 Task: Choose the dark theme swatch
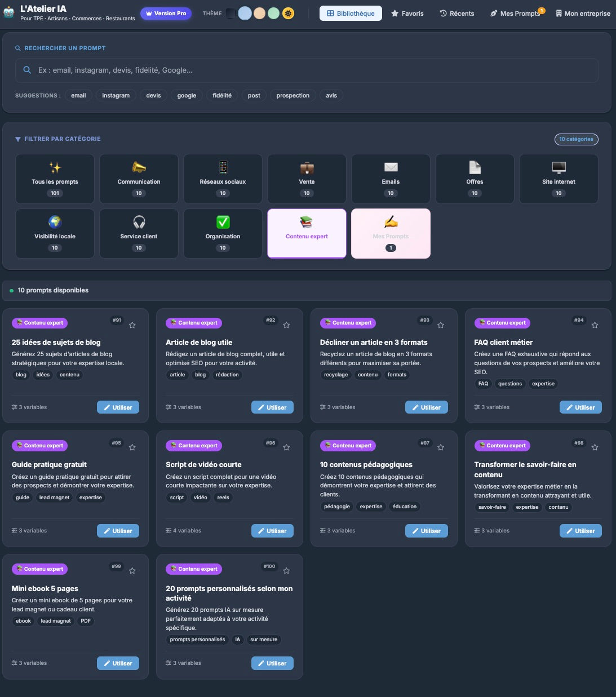click(x=231, y=13)
